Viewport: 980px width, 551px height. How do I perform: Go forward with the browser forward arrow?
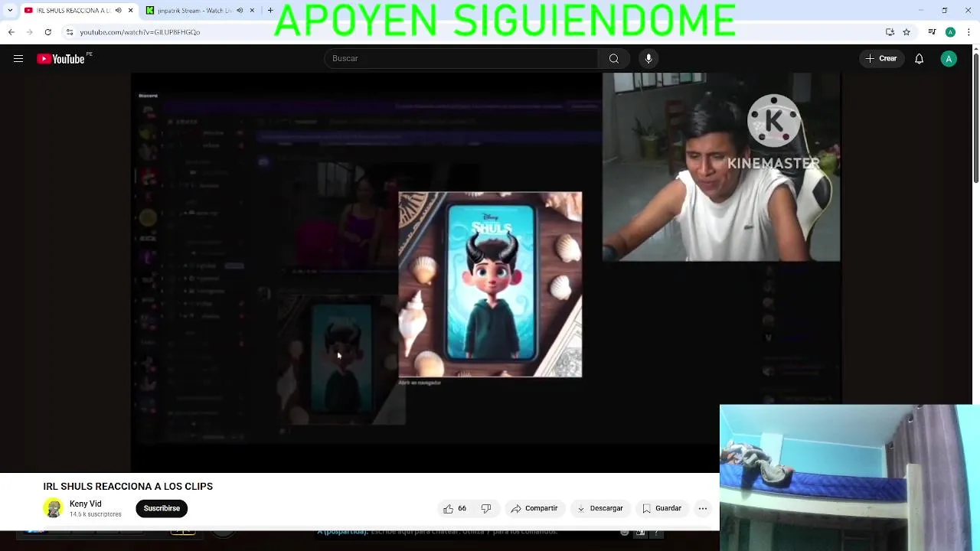[x=29, y=32]
